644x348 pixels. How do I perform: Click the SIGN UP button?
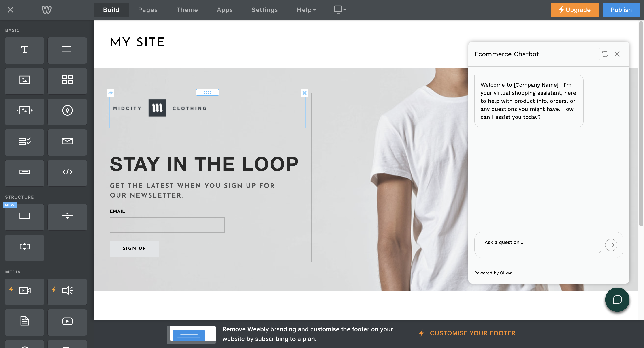134,249
